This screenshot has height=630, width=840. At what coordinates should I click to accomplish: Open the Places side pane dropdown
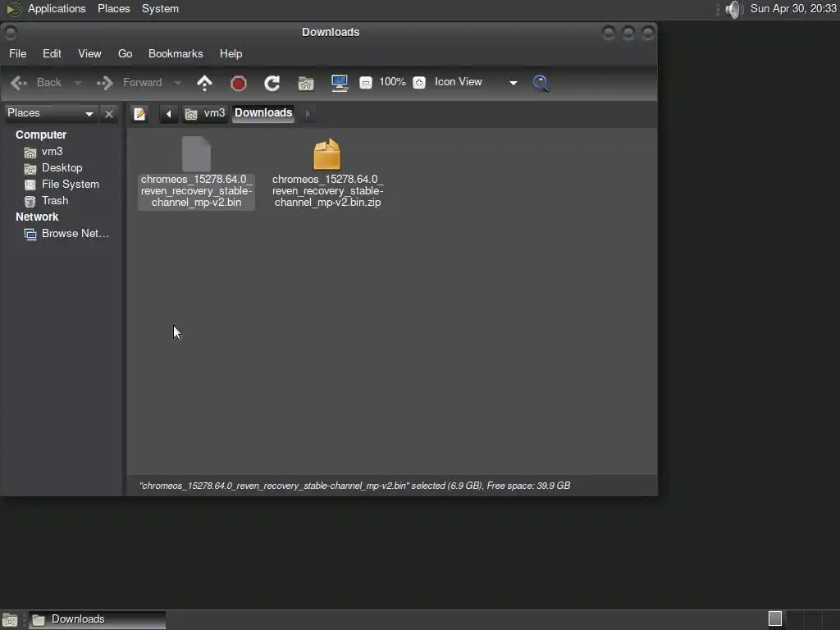click(50, 113)
